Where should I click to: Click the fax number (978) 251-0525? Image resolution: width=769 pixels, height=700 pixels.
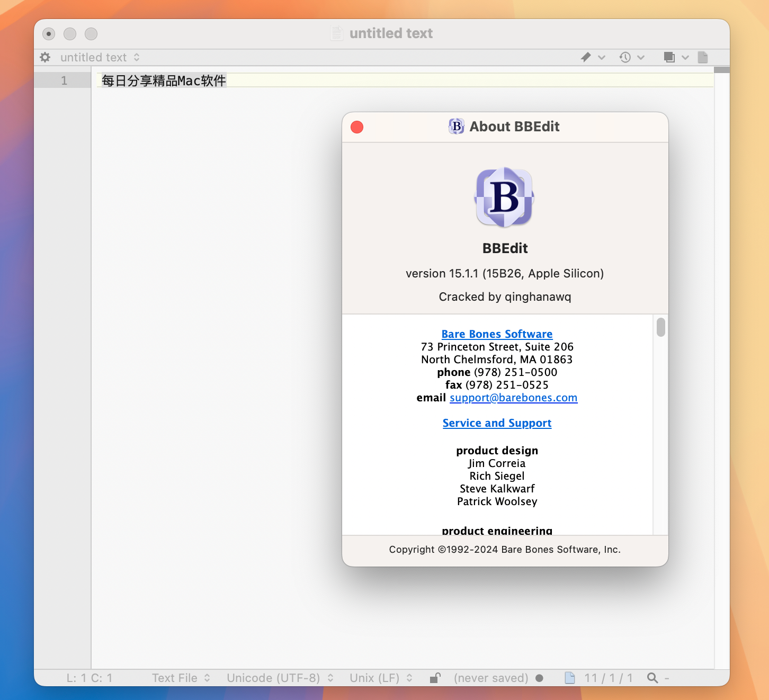pyautogui.click(x=507, y=385)
